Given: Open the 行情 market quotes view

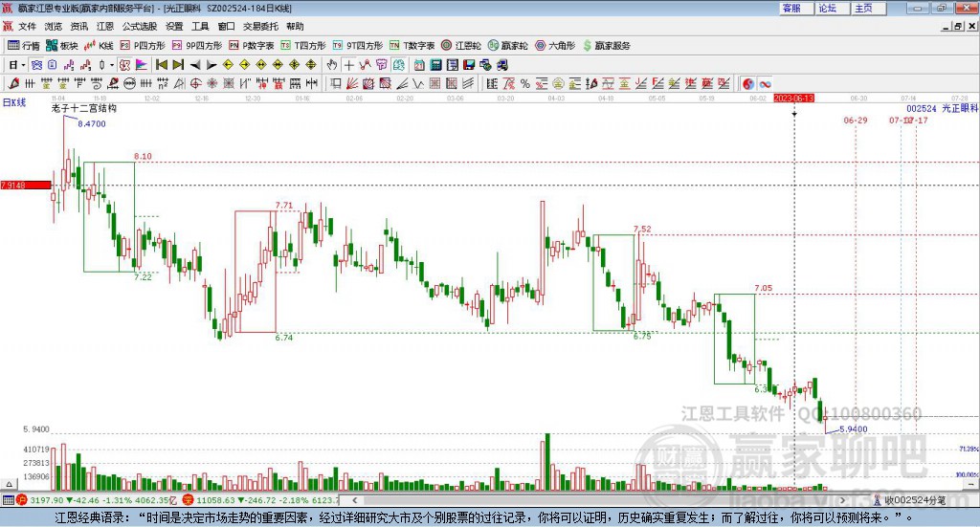Looking at the screenshot, I should [24, 46].
